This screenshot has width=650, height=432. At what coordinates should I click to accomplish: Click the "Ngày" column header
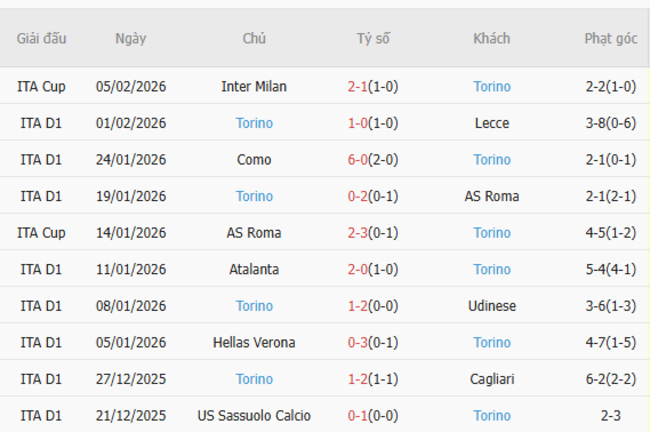(131, 39)
